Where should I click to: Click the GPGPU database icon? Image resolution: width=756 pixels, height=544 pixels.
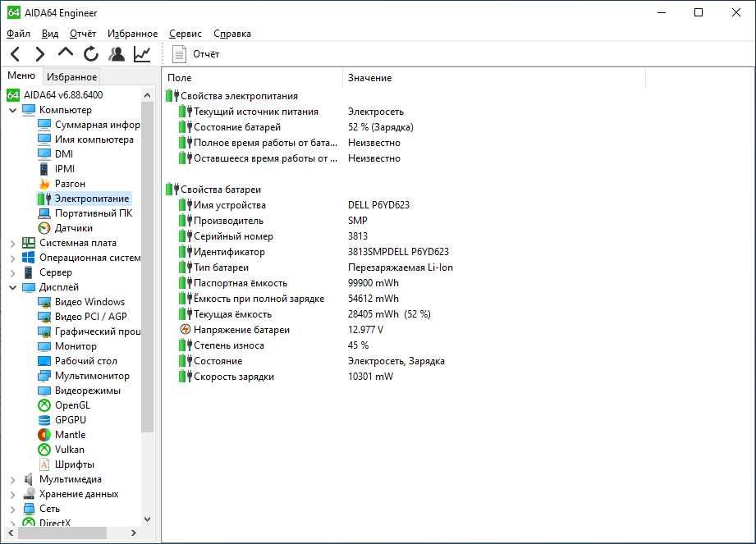(x=44, y=420)
